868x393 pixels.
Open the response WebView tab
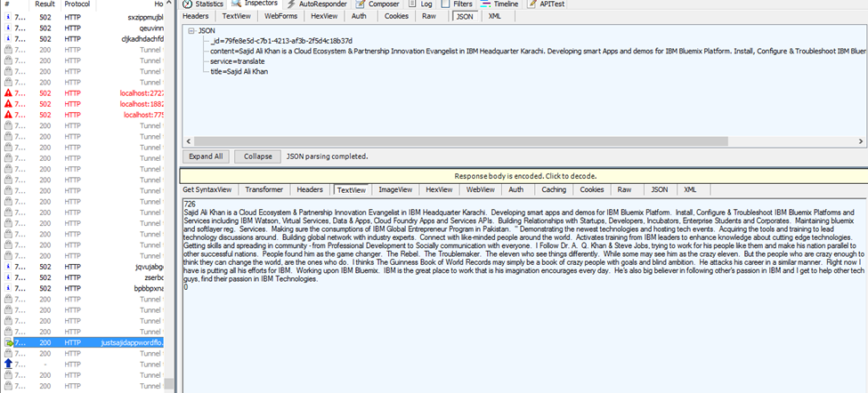coord(480,189)
